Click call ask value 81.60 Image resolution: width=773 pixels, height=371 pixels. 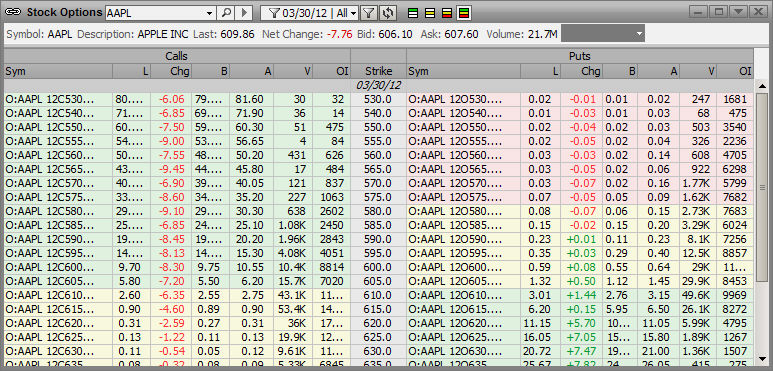(249, 99)
